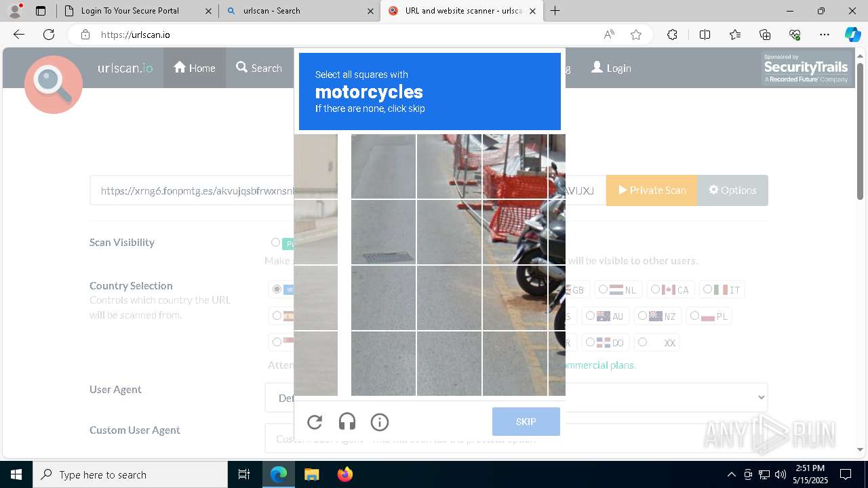The height and width of the screenshot is (488, 868).
Task: Switch to the audio challenge headphones icon
Action: [347, 422]
